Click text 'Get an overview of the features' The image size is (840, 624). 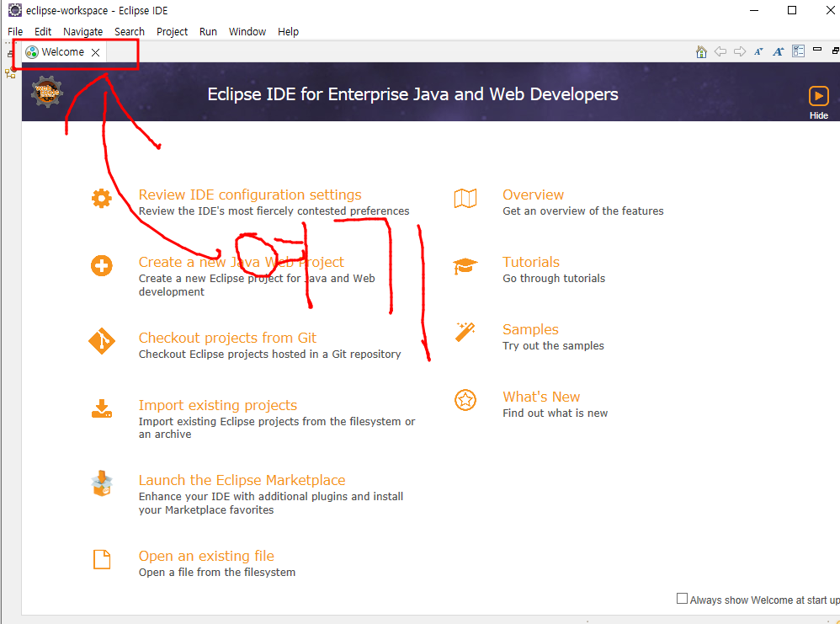coord(582,211)
